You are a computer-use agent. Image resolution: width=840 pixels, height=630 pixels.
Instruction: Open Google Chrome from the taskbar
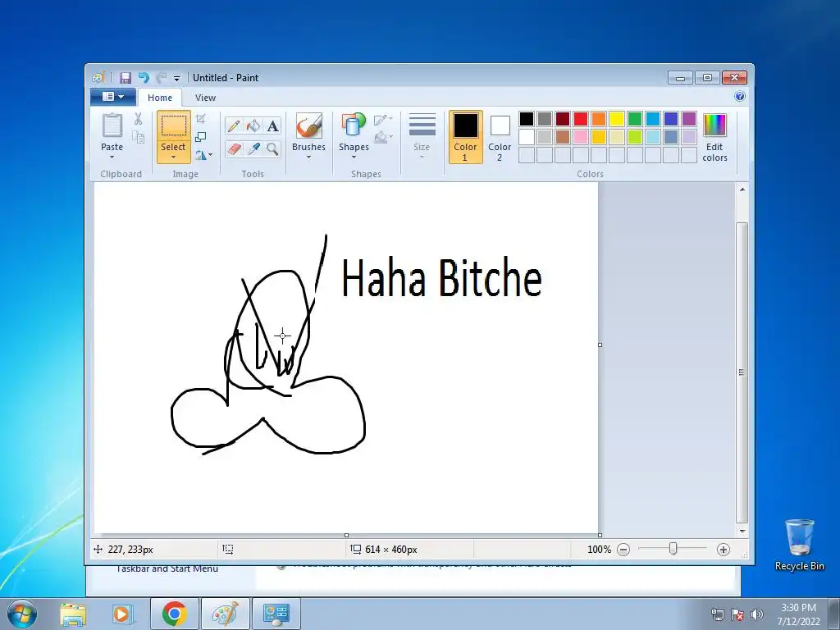coord(174,614)
